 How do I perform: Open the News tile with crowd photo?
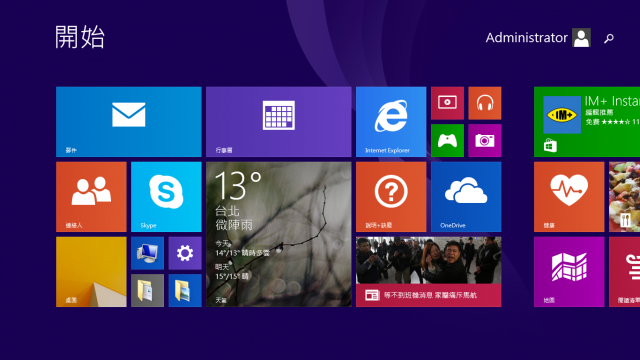pyautogui.click(x=429, y=272)
